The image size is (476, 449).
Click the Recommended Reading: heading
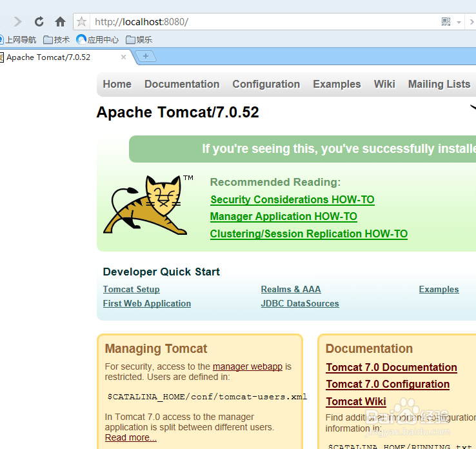(275, 182)
